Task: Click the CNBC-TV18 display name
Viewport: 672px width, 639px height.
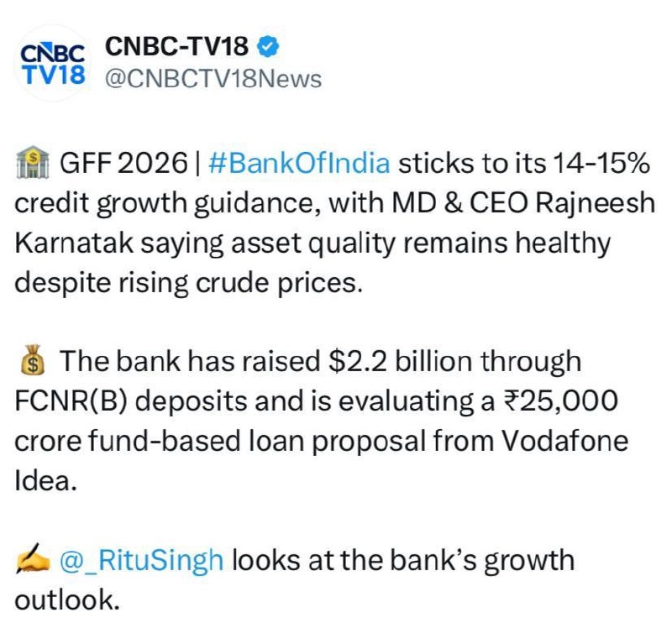Action: point(176,46)
